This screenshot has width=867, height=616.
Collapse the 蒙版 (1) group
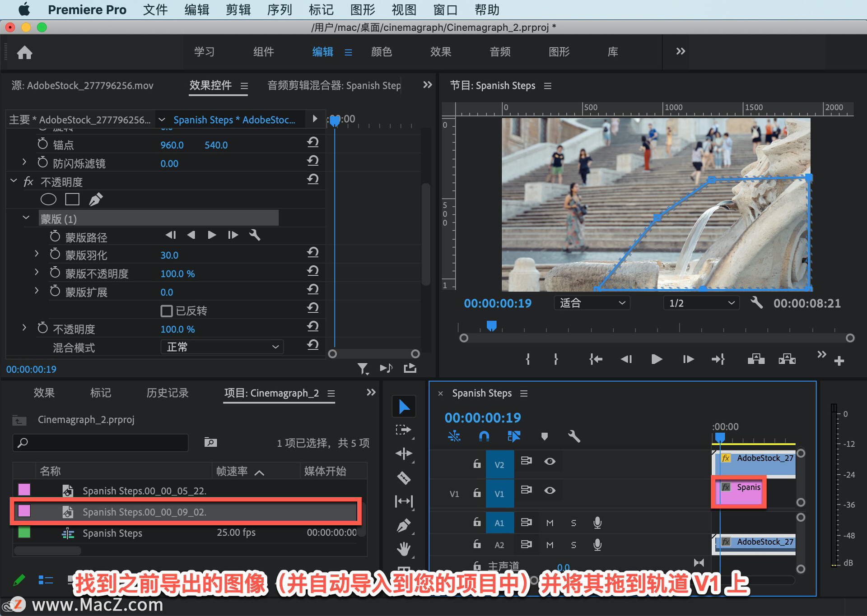(26, 218)
